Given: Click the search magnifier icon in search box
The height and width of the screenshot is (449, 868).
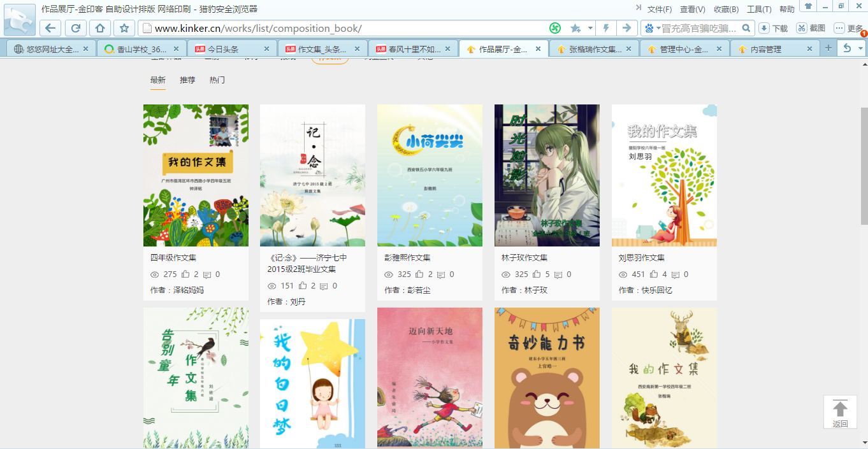Looking at the screenshot, I should coord(747,28).
